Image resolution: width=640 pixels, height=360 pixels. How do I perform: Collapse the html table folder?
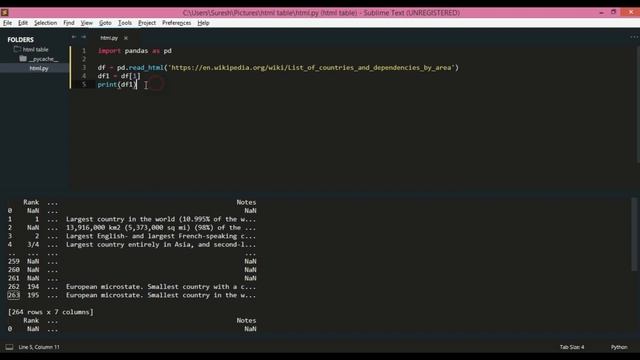tap(35, 49)
